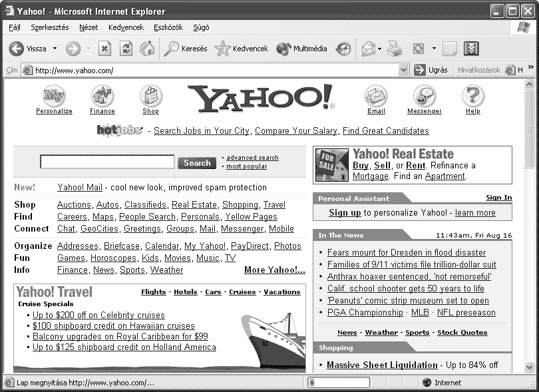The width and height of the screenshot is (539, 392).
Task: Click the Yahoo Search button
Action: coord(197,162)
